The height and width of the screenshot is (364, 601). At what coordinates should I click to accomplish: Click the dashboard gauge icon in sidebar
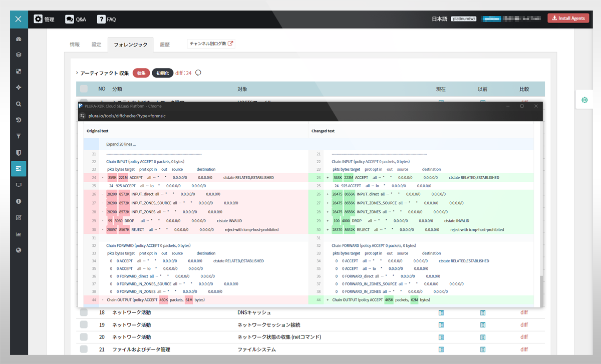[x=19, y=39]
